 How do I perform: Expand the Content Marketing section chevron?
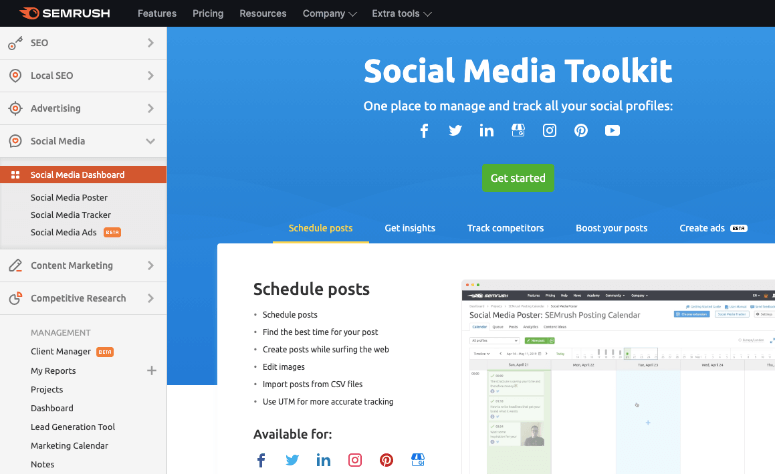tap(151, 265)
